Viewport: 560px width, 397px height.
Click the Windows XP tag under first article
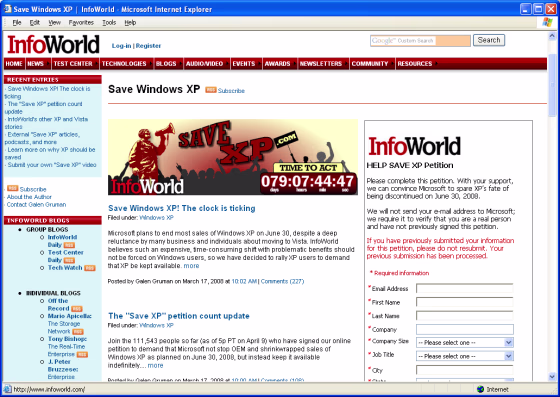coord(156,217)
